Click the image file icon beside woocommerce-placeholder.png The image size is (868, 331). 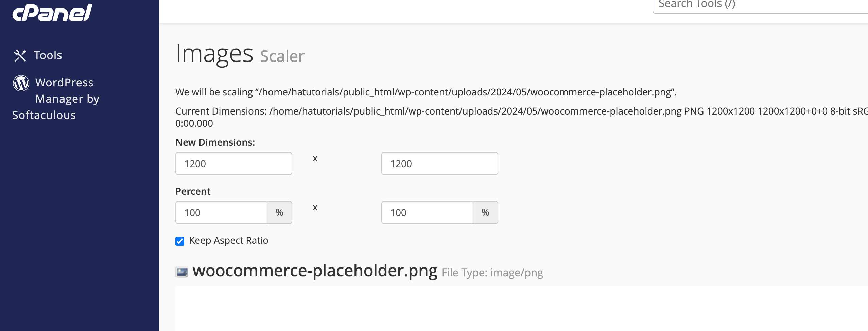coord(182,272)
